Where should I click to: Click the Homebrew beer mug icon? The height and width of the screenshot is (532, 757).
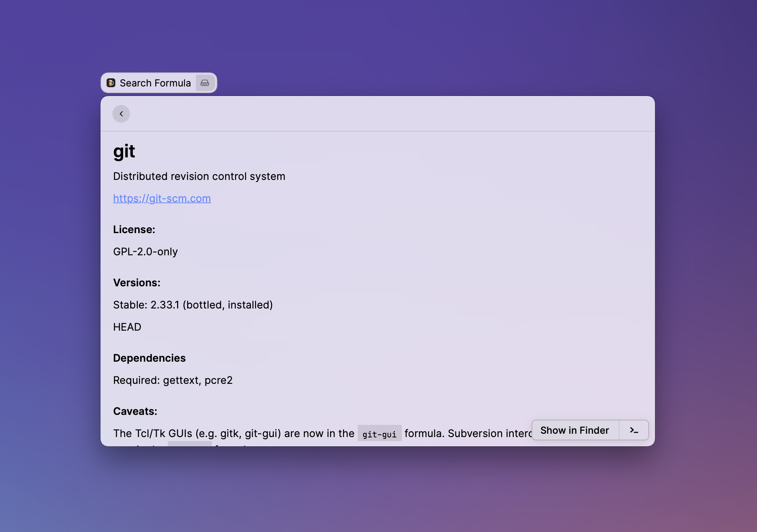[x=111, y=83]
